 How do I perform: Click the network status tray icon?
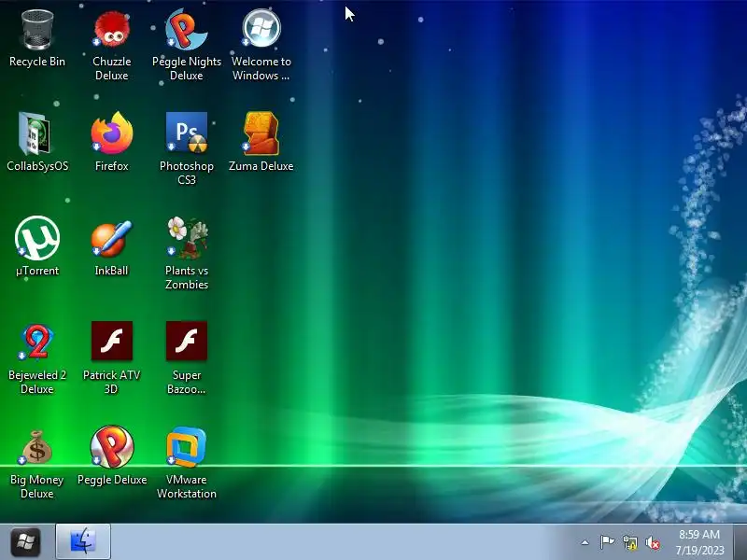630,542
